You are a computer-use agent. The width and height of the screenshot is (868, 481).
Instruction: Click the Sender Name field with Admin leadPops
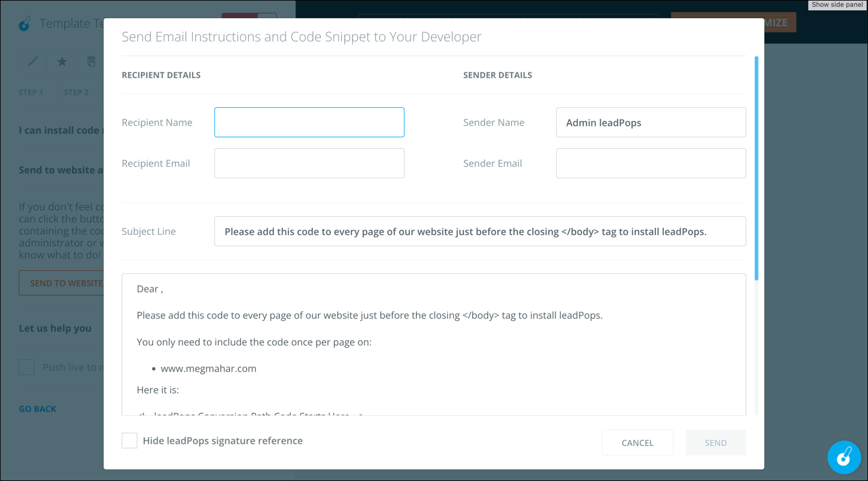(x=651, y=122)
